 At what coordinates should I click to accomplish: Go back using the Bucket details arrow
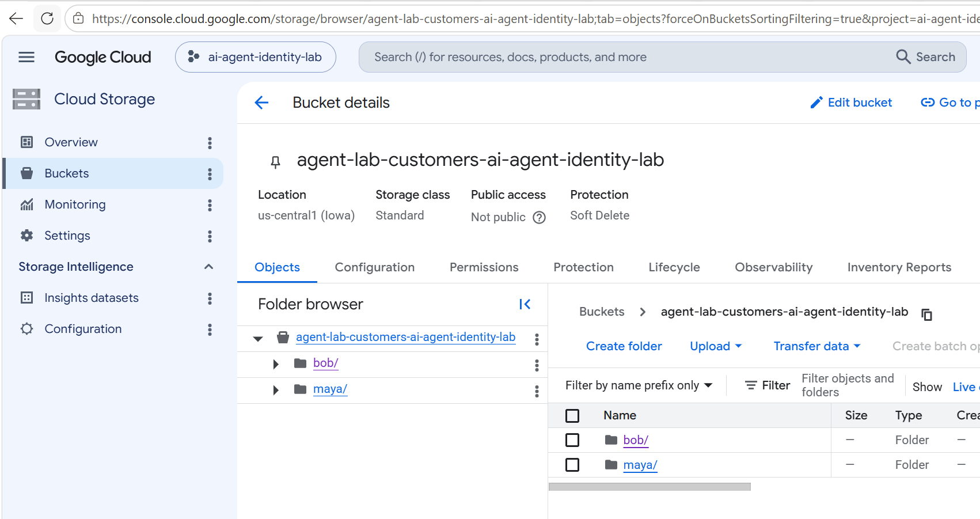point(261,103)
